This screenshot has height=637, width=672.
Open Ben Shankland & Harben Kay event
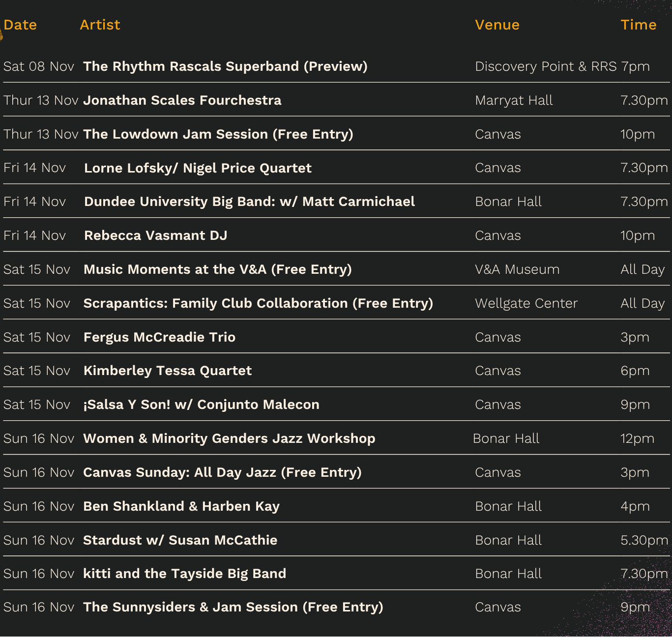coord(181,506)
